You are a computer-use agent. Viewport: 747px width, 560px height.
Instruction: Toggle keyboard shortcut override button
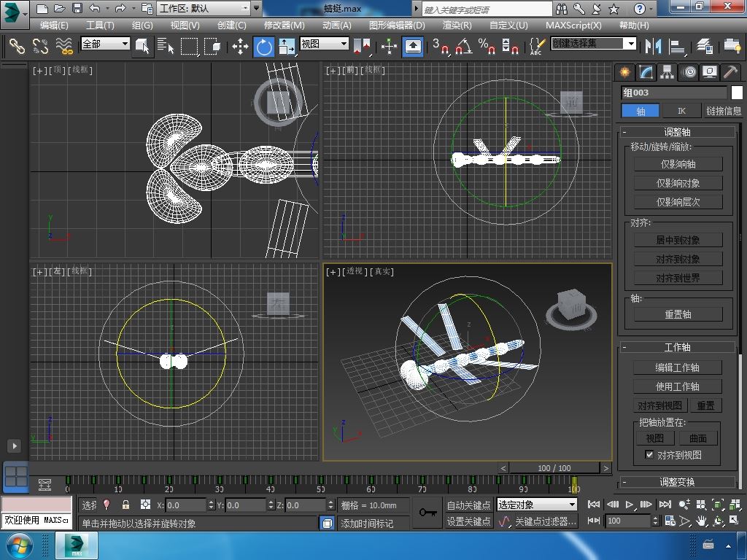[413, 47]
